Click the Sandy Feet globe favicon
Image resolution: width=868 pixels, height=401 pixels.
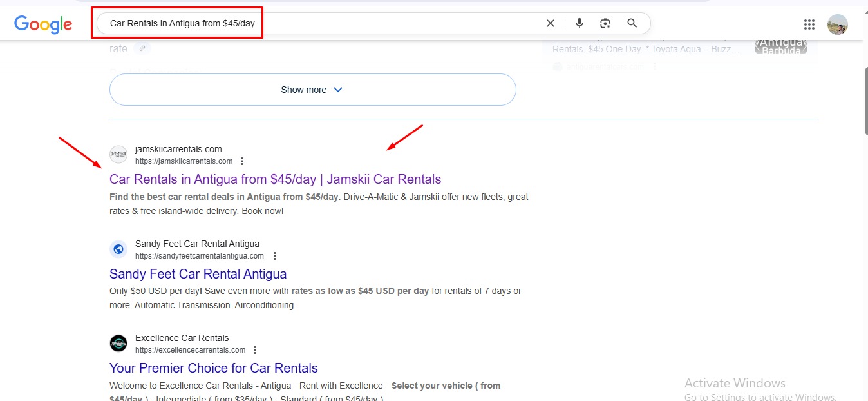[x=118, y=249]
